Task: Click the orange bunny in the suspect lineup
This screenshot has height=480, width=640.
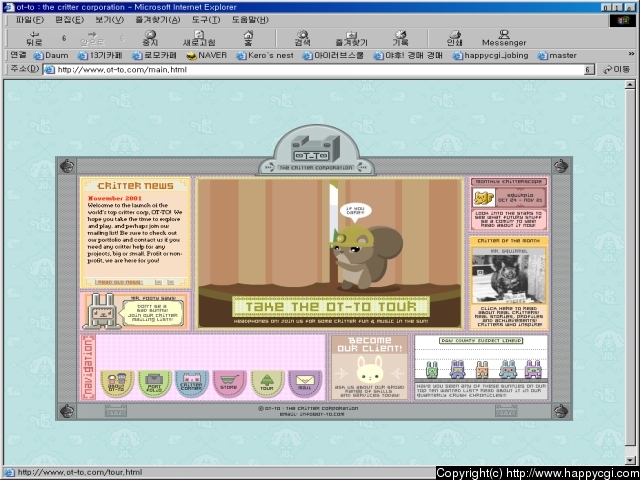Action: click(x=482, y=369)
